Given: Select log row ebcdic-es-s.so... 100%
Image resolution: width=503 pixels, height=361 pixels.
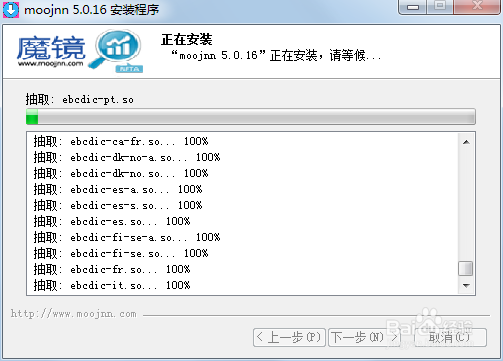Looking at the screenshot, I should [x=118, y=205].
